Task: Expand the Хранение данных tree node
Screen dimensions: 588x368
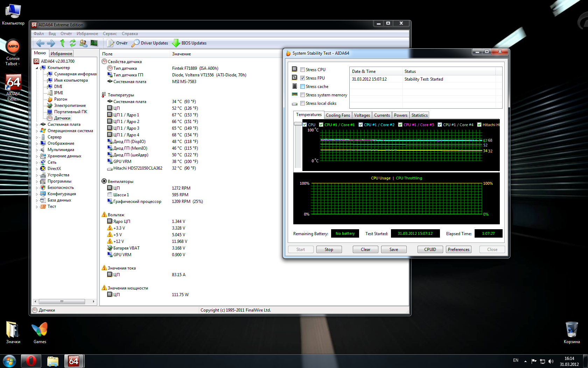Action: [37, 156]
